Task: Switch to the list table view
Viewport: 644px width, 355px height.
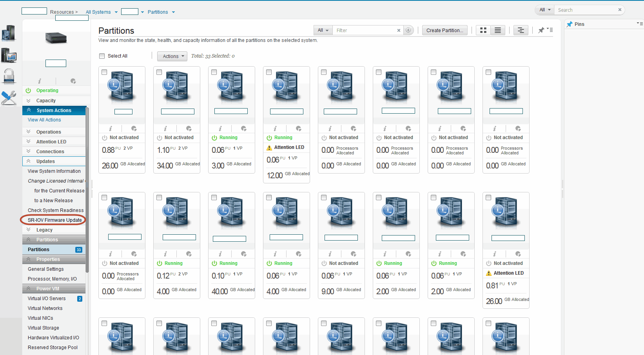Action: tap(497, 30)
